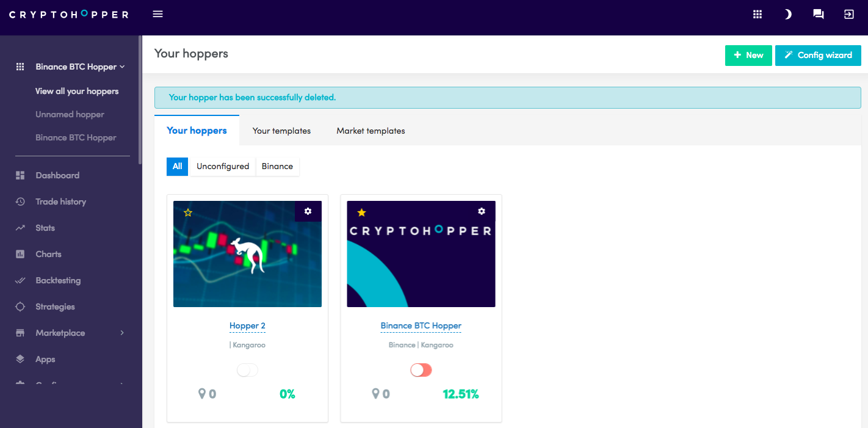Viewport: 868px width, 428px height.
Task: Create a new hopper with New button
Action: [x=748, y=55]
